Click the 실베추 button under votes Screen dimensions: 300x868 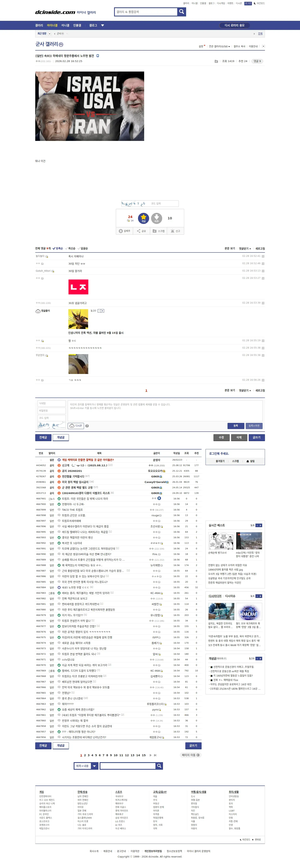point(125,231)
